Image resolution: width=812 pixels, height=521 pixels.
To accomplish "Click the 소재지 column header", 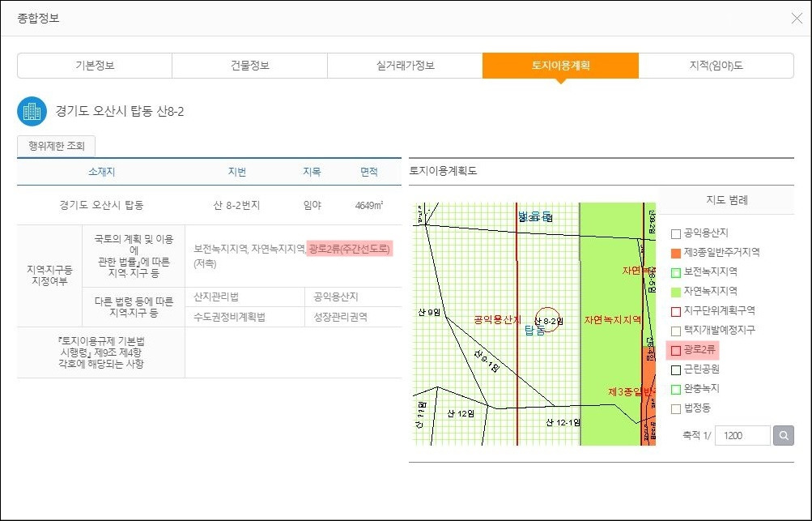I will 101,172.
